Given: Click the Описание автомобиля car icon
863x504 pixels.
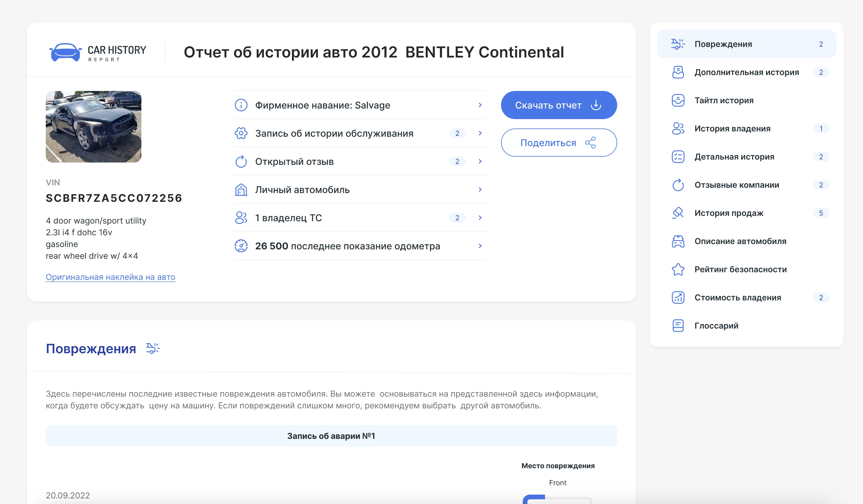Looking at the screenshot, I should (x=678, y=241).
